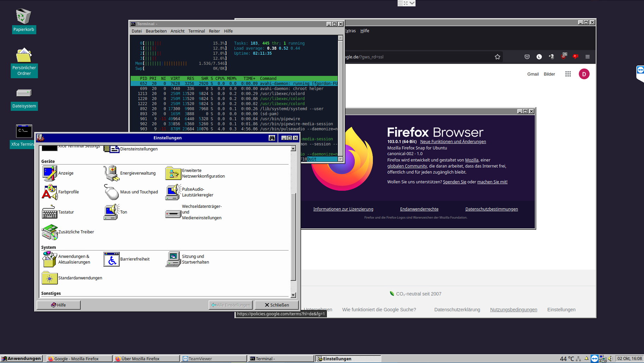Select the Dateisystem desktop icon

click(24, 99)
